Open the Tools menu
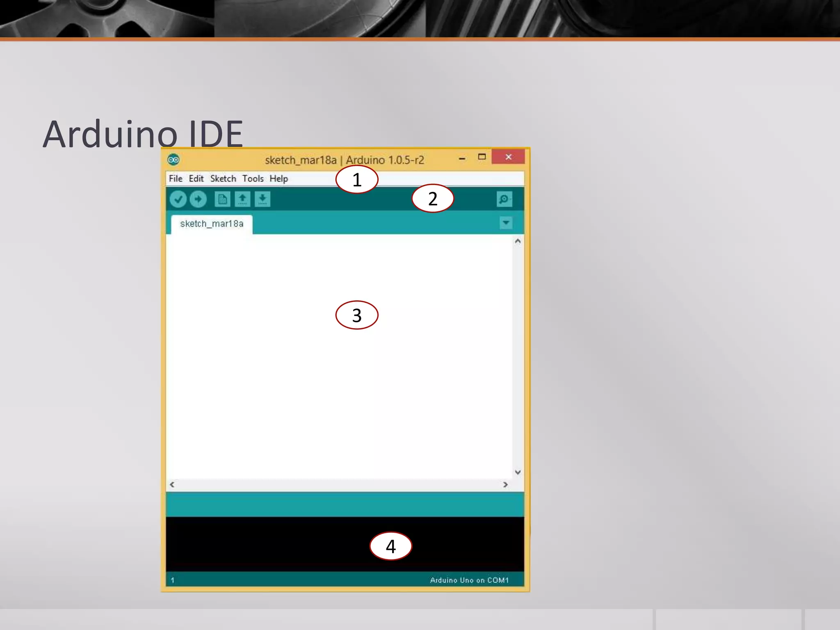The image size is (840, 630). click(253, 178)
